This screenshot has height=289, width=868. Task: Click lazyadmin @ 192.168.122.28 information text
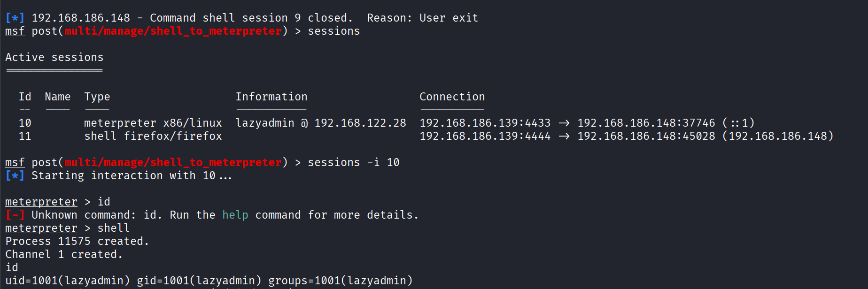[321, 123]
